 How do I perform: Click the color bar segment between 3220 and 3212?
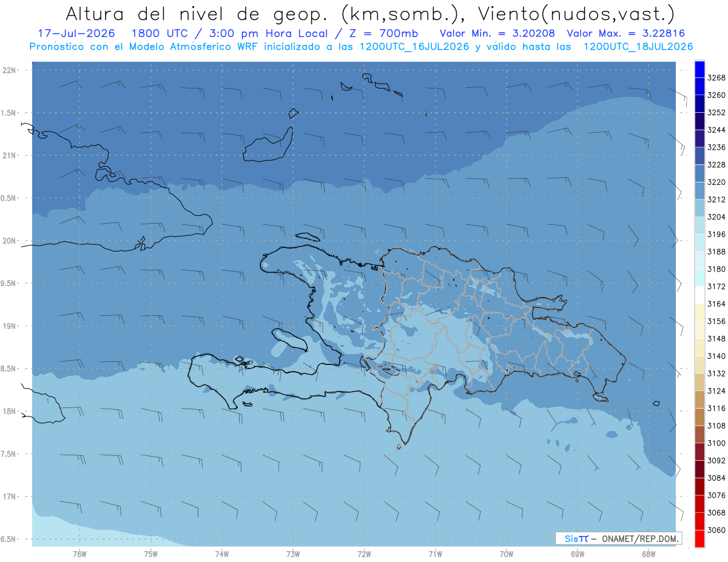pos(699,190)
